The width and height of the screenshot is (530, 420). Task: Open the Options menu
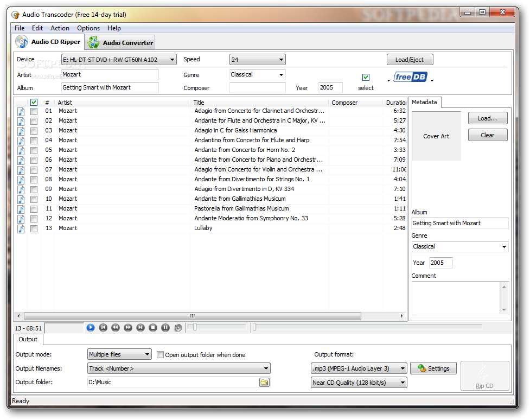pos(88,28)
